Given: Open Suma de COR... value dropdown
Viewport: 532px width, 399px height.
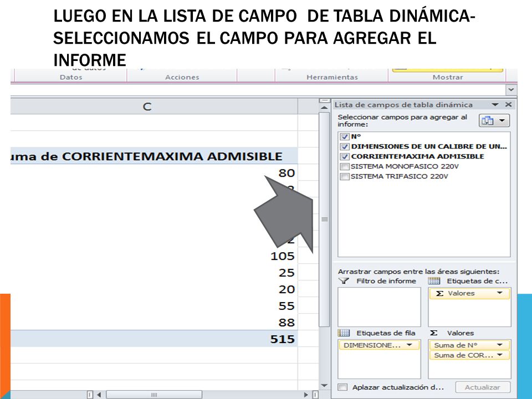Looking at the screenshot, I should coord(500,355).
